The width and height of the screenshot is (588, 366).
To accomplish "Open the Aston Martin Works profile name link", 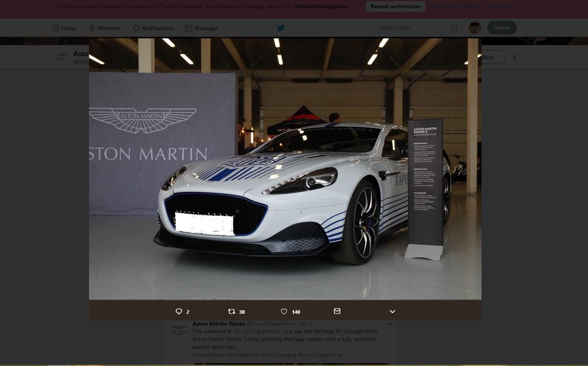I will [x=219, y=324].
